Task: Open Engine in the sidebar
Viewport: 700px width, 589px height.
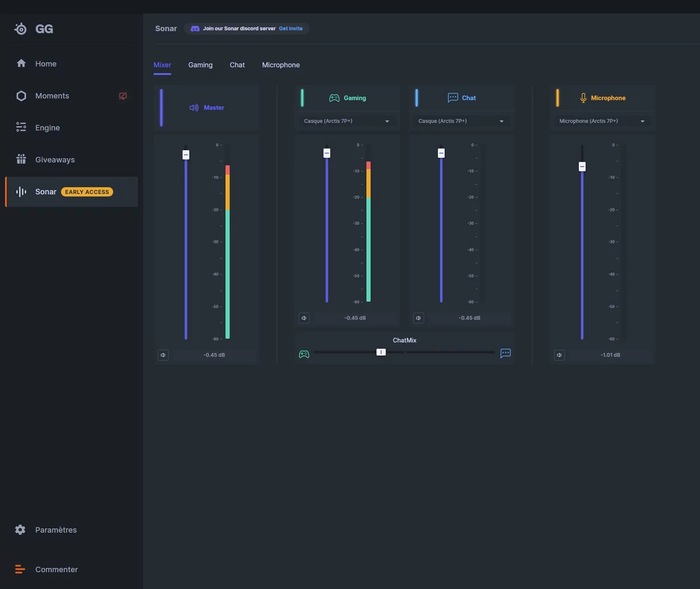Action: pyautogui.click(x=72, y=128)
